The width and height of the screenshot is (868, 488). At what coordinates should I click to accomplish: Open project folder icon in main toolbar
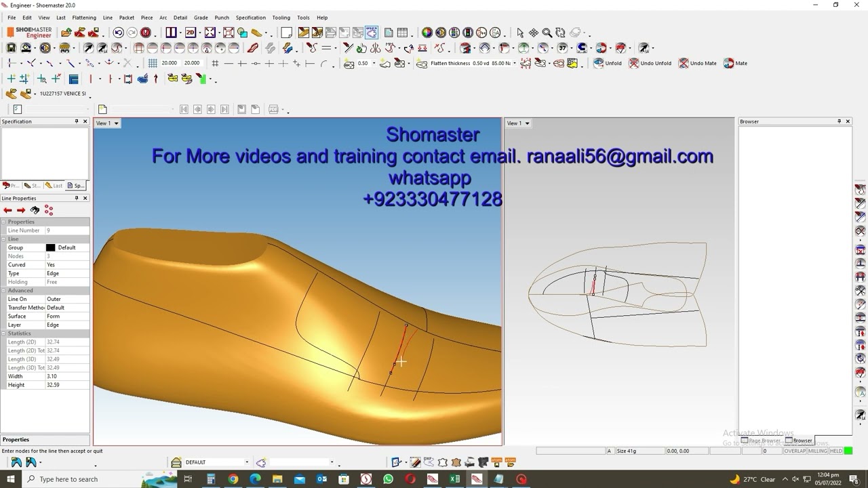tap(66, 33)
